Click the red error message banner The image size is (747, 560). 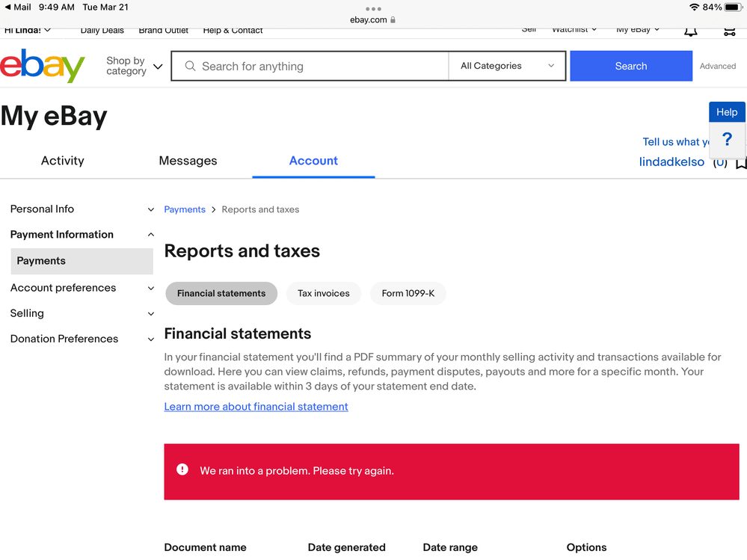click(451, 472)
